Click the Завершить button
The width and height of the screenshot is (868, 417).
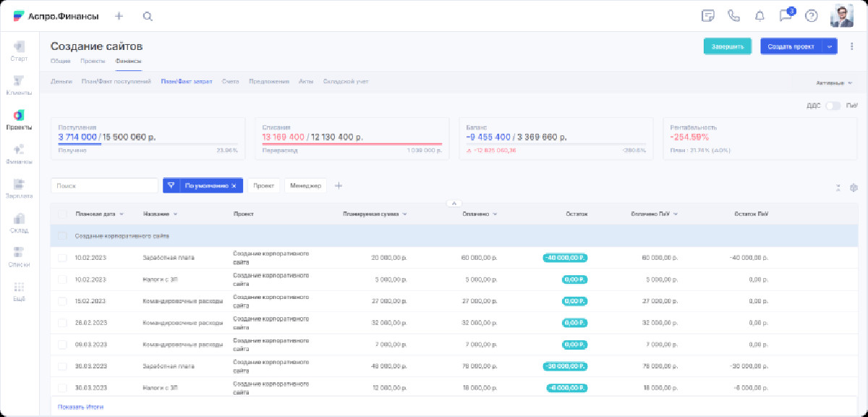[727, 46]
